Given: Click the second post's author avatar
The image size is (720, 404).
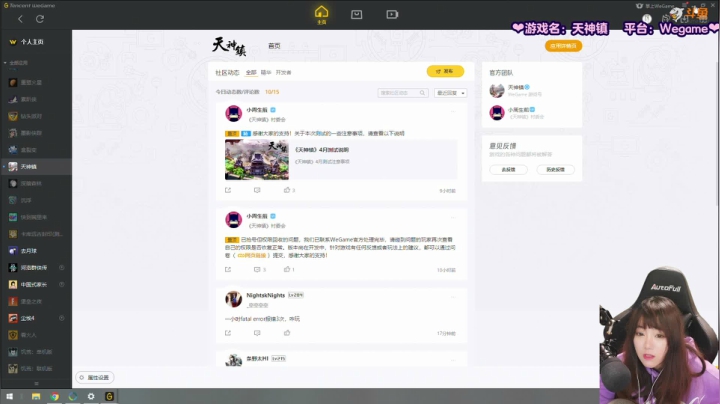Looking at the screenshot, I should coord(233,219).
